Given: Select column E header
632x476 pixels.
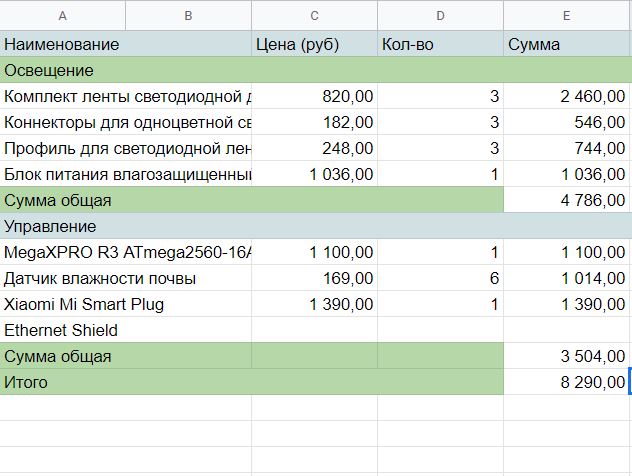Looking at the screenshot, I should click(566, 16).
